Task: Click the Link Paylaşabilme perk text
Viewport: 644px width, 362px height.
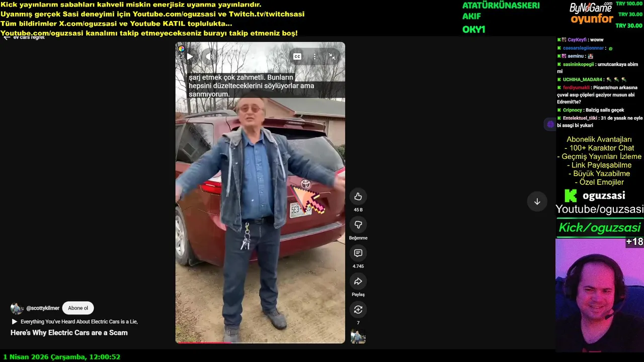Action: 599,165
